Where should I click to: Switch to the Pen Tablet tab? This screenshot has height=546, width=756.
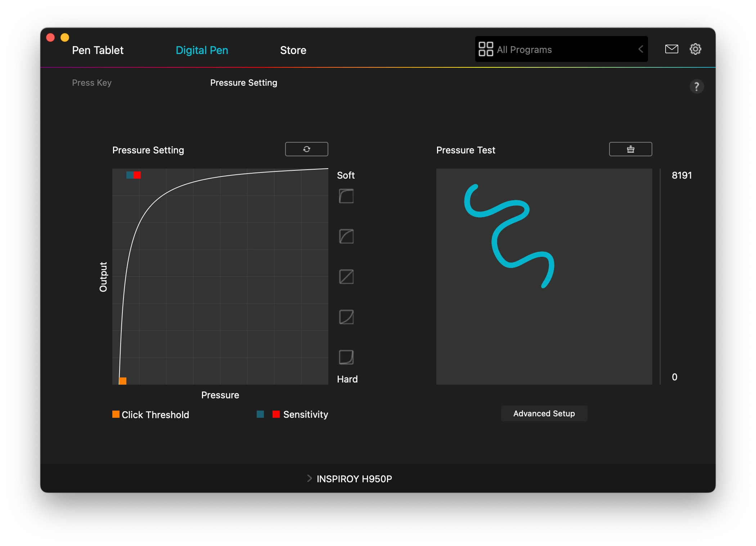98,50
